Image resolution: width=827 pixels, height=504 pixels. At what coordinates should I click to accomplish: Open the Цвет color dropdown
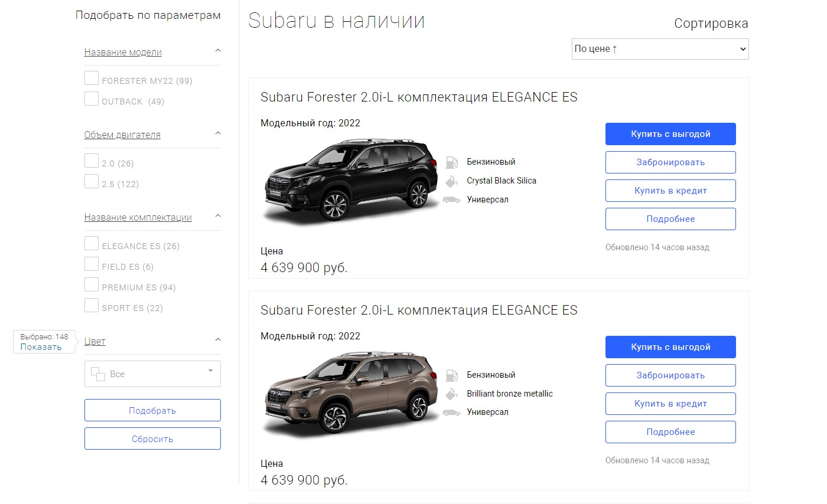152,374
